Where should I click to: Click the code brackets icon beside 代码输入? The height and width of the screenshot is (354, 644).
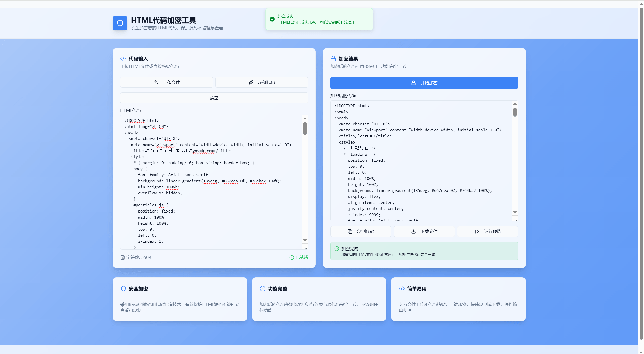coord(123,59)
